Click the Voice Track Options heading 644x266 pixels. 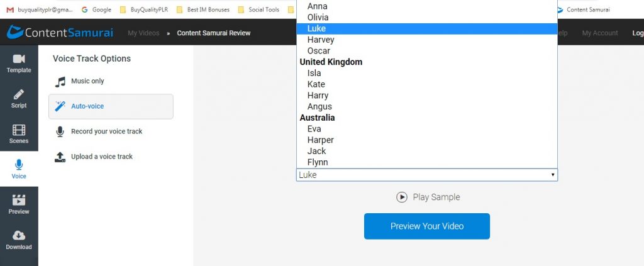coord(92,58)
